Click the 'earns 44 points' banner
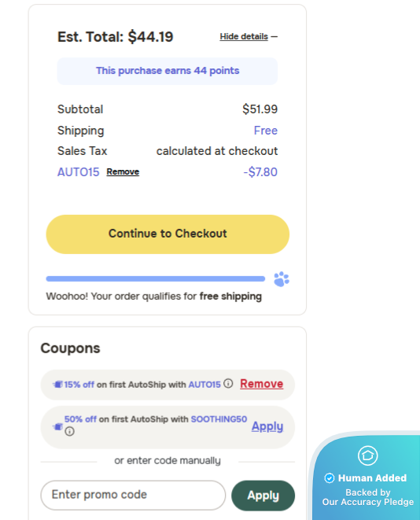This screenshot has height=520, width=420. click(168, 71)
